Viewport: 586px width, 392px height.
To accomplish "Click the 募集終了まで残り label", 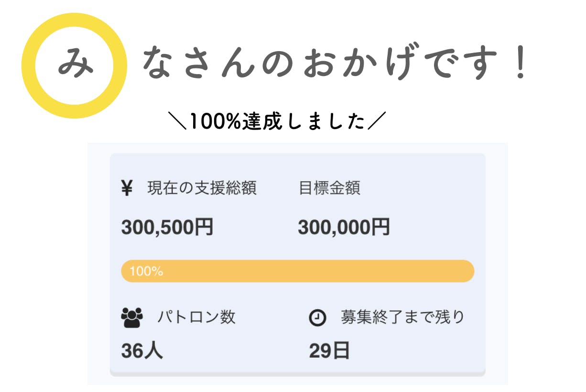I will tap(402, 317).
